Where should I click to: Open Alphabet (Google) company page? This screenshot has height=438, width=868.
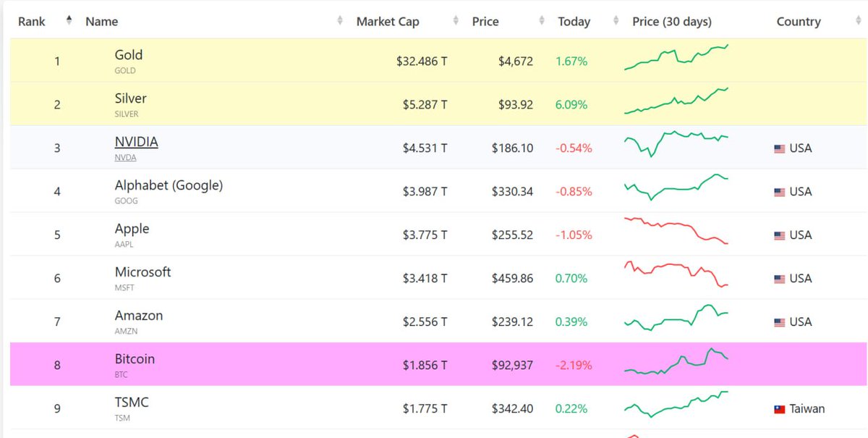[169, 185]
